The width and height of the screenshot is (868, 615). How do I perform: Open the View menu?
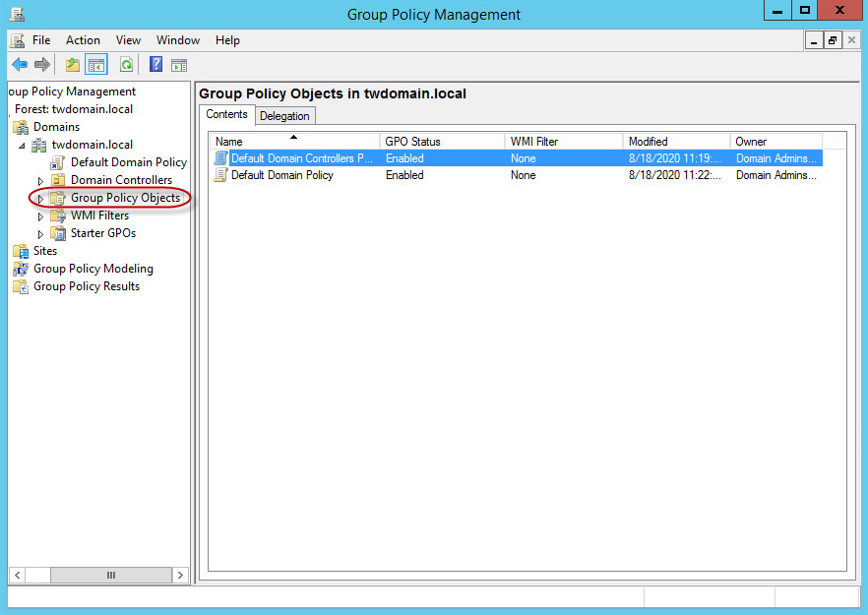(128, 40)
